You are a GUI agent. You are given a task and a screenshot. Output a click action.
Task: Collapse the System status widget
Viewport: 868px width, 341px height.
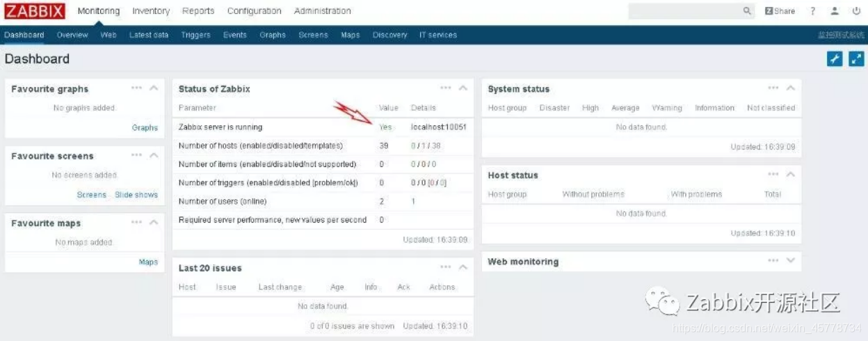[791, 88]
